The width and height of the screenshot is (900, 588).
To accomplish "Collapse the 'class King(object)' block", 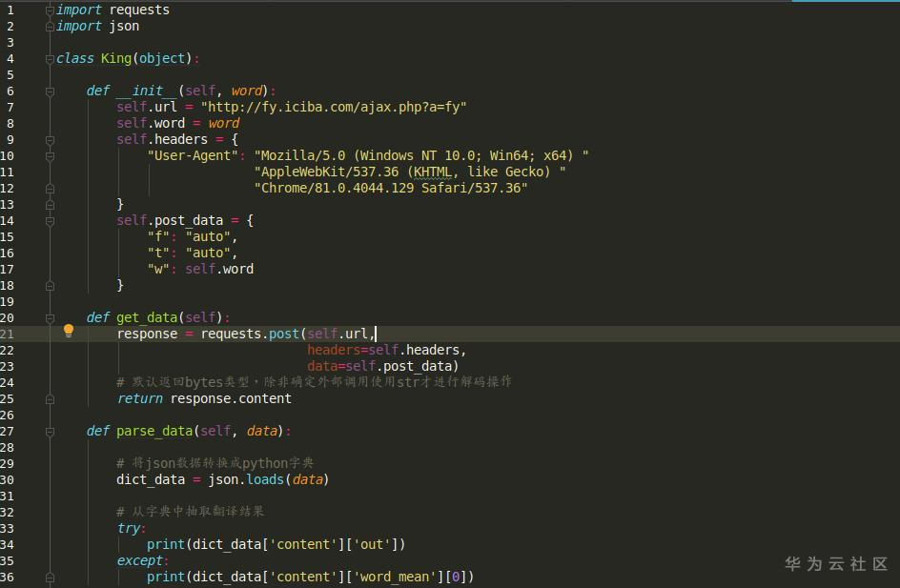I will click(x=50, y=58).
